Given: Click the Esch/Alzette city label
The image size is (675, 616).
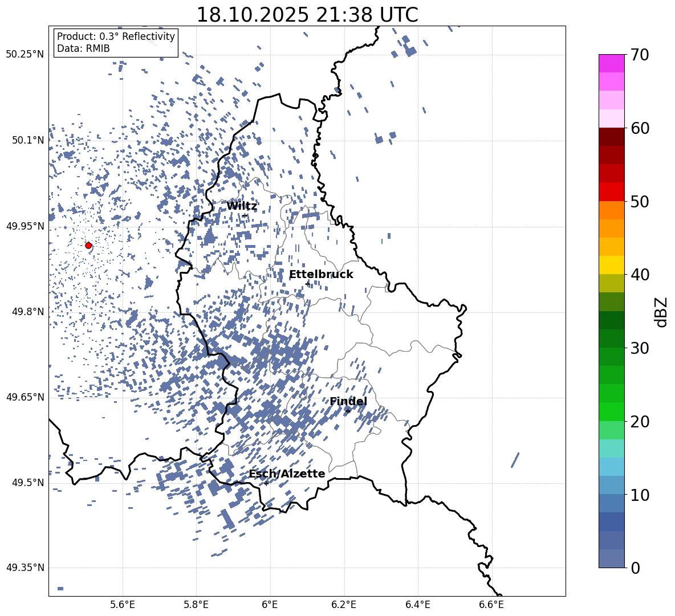Looking at the screenshot, I should 287,474.
